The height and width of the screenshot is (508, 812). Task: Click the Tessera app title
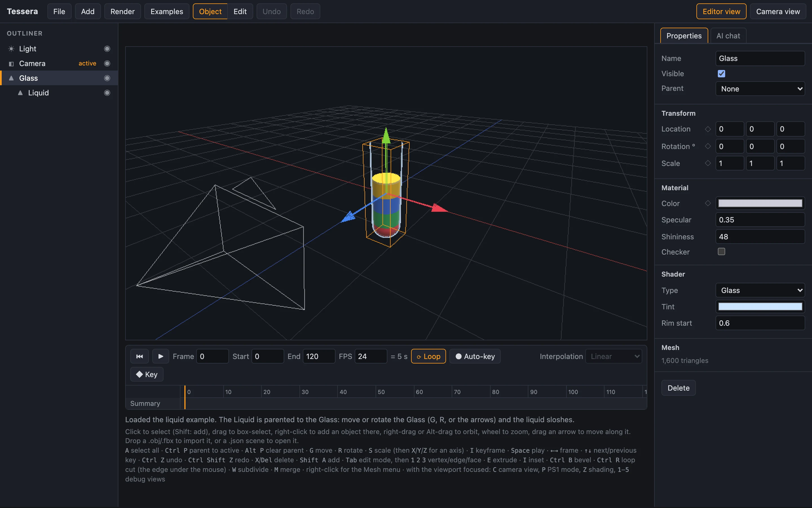tap(22, 11)
